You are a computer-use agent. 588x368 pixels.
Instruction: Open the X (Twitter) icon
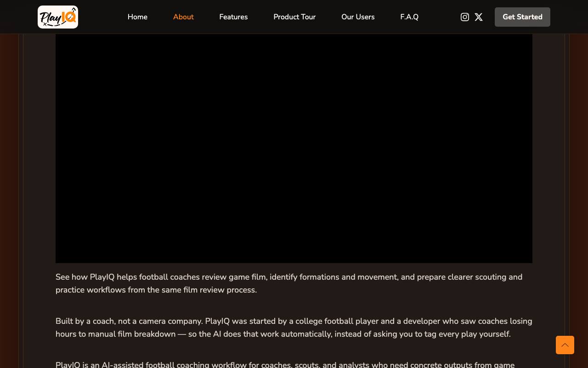pyautogui.click(x=479, y=17)
